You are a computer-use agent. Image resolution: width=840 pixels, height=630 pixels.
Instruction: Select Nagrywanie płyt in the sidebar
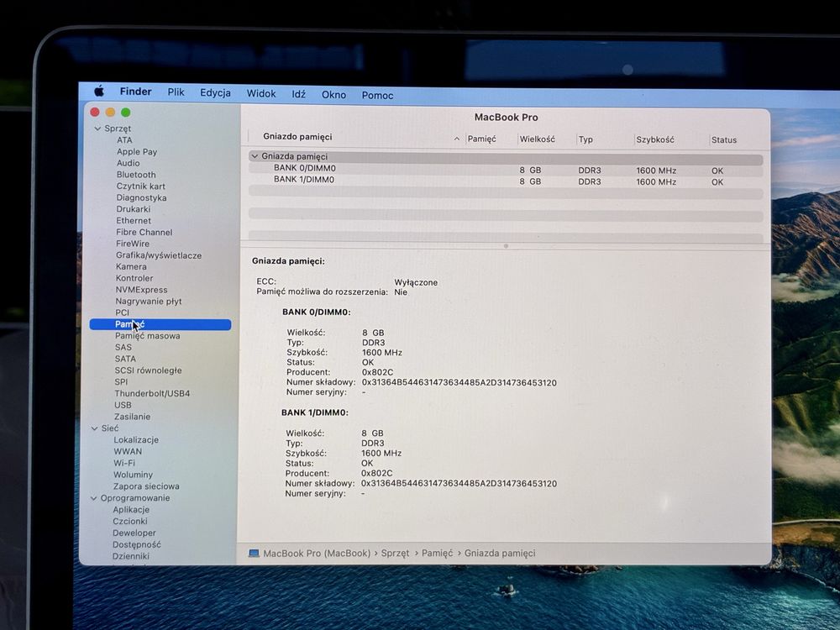(x=149, y=301)
